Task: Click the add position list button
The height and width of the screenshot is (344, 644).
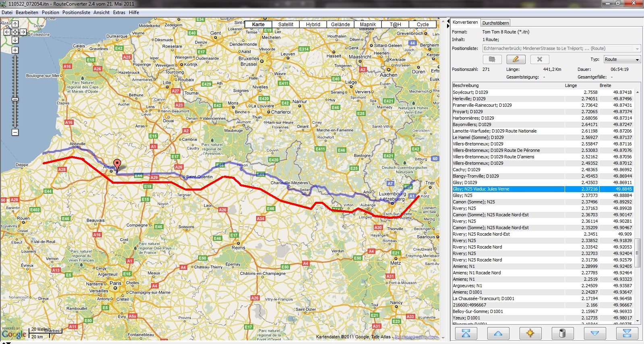Action: point(492,59)
